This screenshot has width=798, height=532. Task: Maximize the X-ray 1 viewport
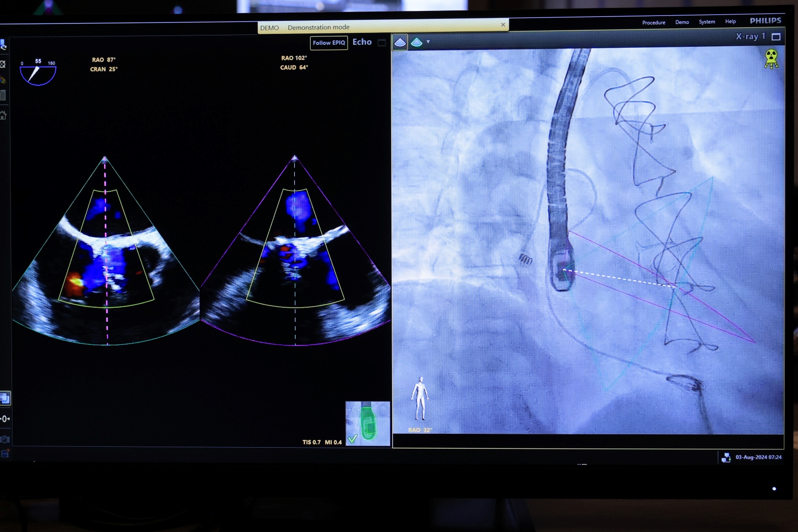tap(776, 36)
